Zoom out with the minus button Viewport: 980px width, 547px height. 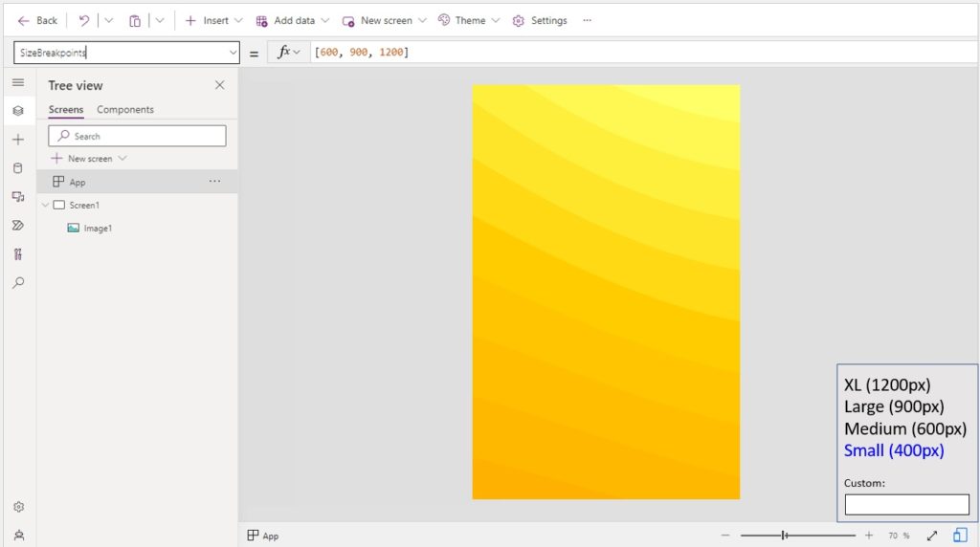click(725, 536)
